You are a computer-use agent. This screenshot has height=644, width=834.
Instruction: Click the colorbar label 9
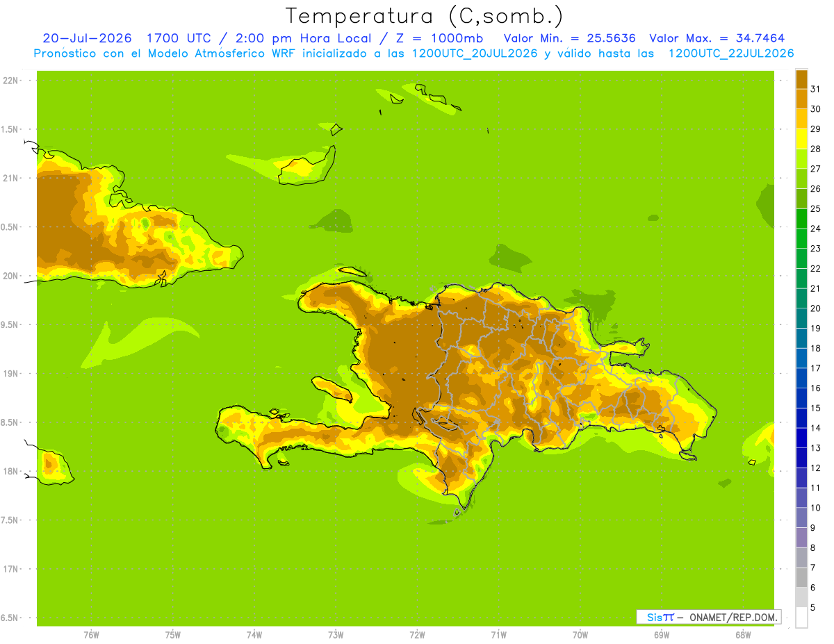click(x=813, y=528)
